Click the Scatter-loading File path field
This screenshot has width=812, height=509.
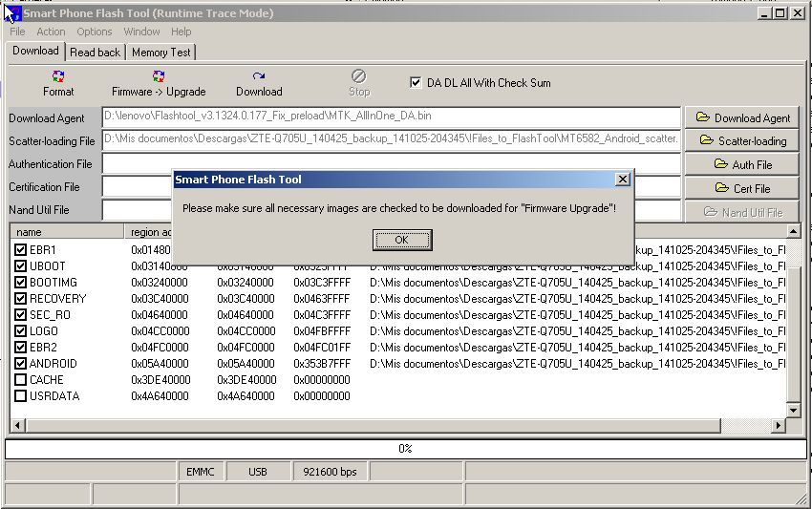coord(391,139)
